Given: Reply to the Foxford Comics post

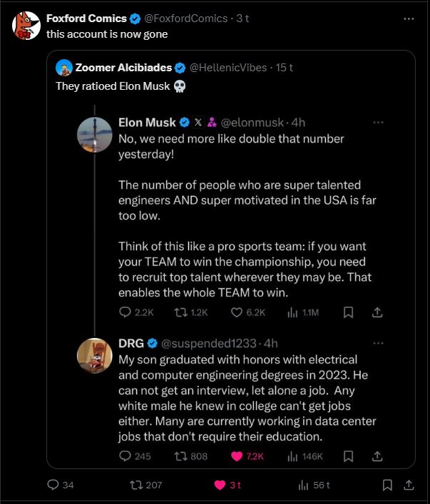Looking at the screenshot, I should pyautogui.click(x=53, y=485).
